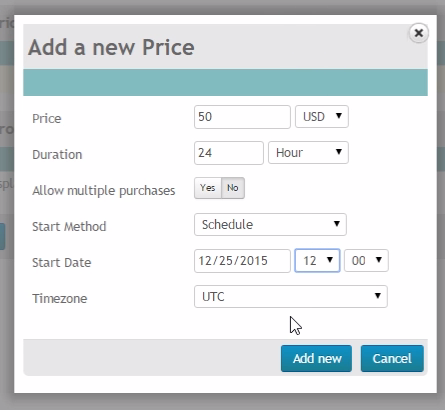Click the Timezone label
445x410 pixels.
(60, 299)
